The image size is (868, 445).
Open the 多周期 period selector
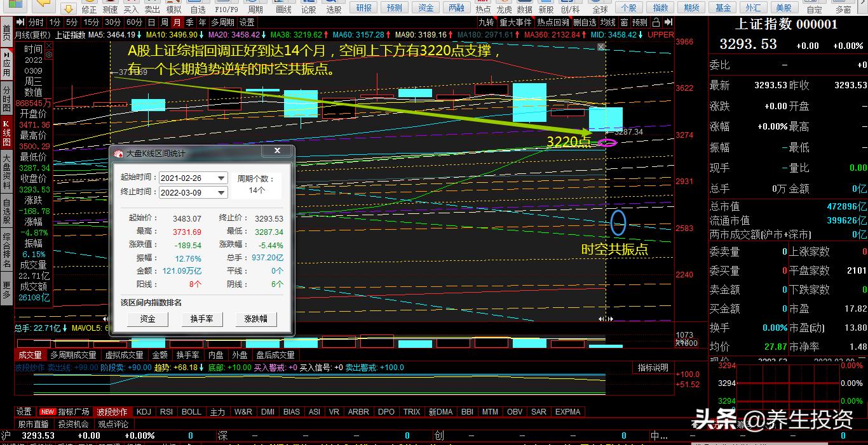coord(223,22)
